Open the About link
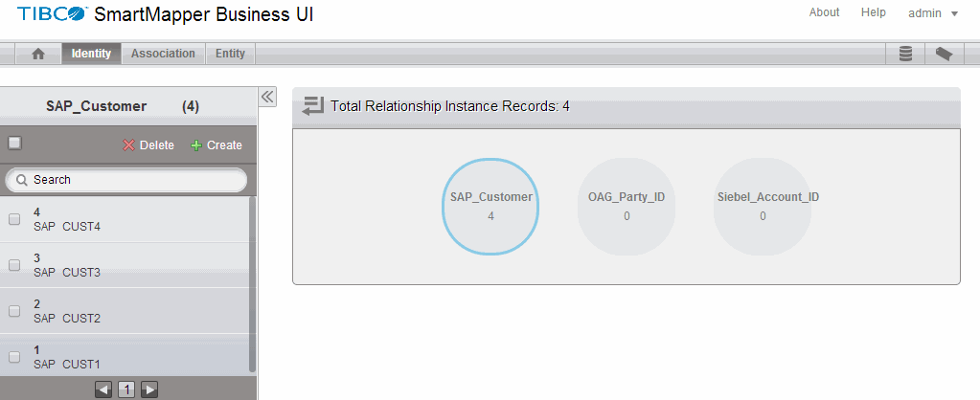Screen dimensions: 980x400 tap(824, 12)
